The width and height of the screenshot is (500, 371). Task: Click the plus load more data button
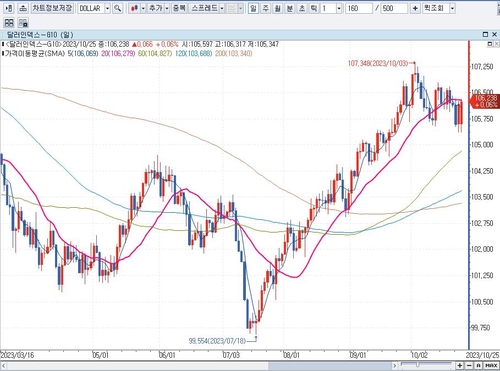click(415, 8)
